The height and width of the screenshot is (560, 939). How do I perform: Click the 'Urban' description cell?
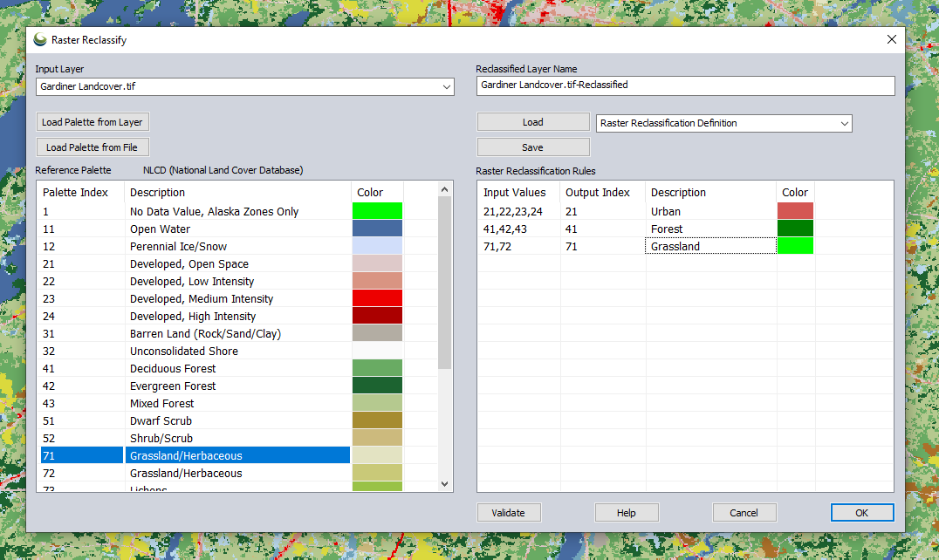(x=711, y=211)
